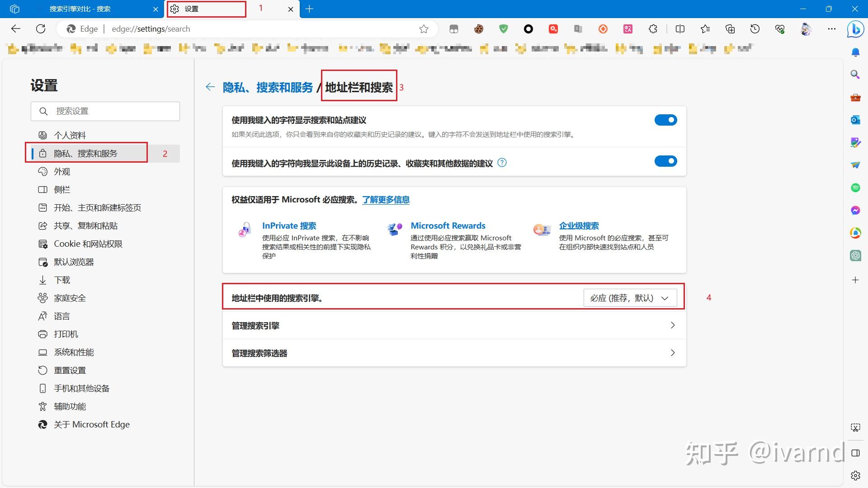The image size is (868, 488).
Task: Open Messenger in the sidebar
Action: (x=855, y=210)
